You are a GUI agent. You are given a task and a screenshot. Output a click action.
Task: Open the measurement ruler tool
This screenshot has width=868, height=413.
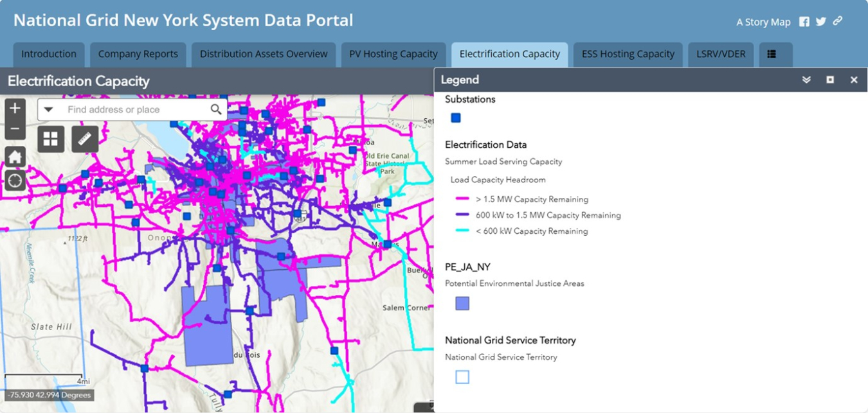[x=85, y=139]
